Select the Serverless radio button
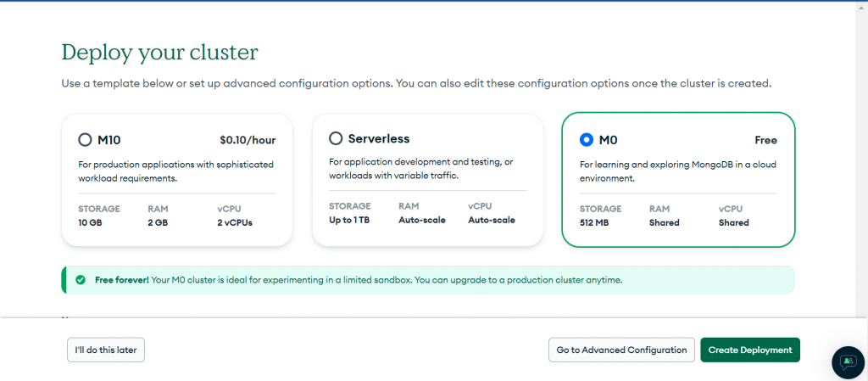 pyautogui.click(x=336, y=138)
